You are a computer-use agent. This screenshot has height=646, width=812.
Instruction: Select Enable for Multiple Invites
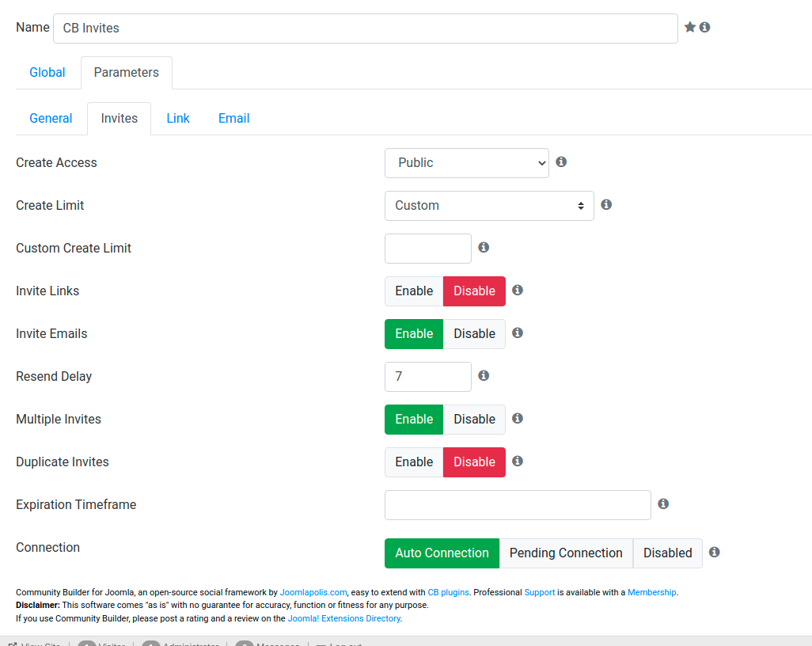414,420
